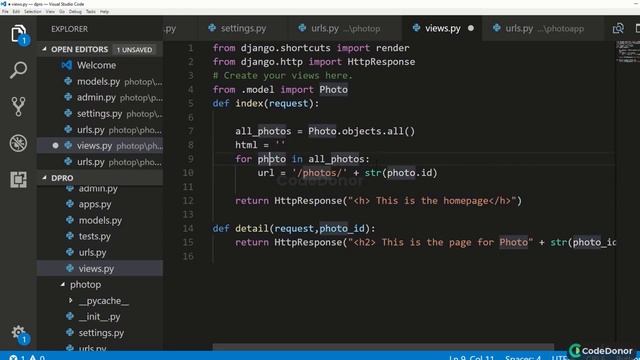Collapse the photop folder
640x360 pixels.
pos(63,284)
